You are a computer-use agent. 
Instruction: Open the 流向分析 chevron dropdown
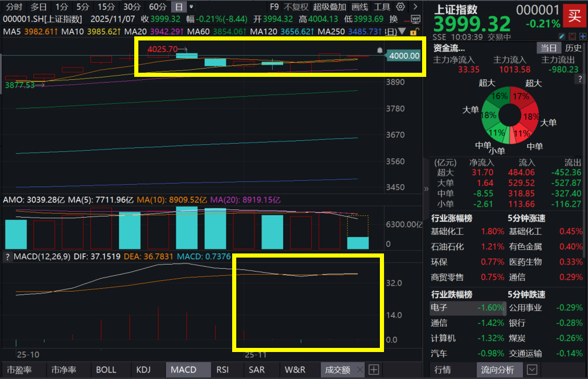point(531,370)
